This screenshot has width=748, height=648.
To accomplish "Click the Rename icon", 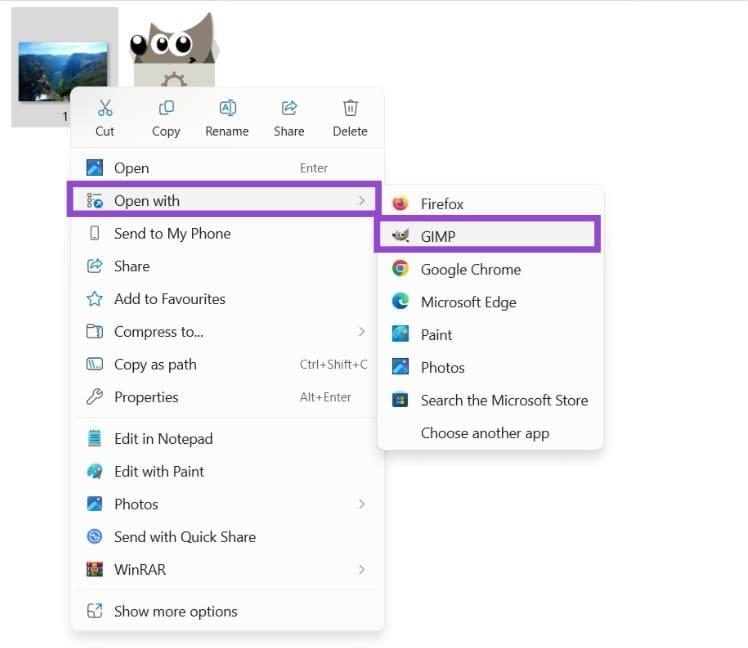I will coord(227,108).
